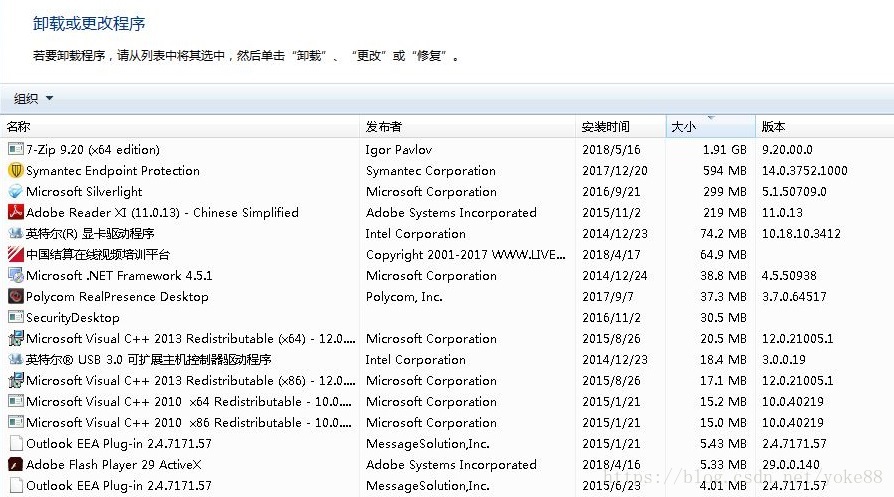894x497 pixels.
Task: Click the SecurityDesktop program icon
Action: coord(16,317)
